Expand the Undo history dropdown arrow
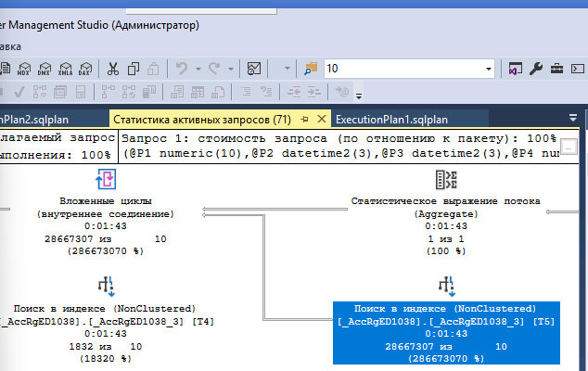Viewport: 588px width, 371px height. click(198, 69)
